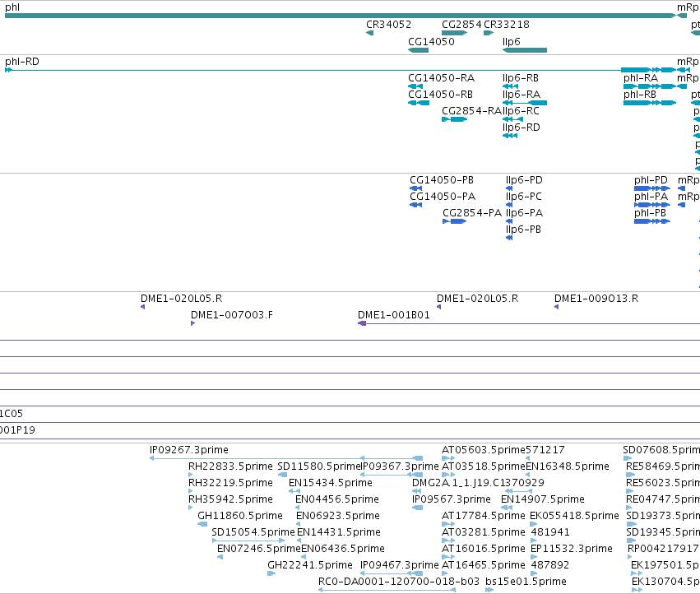
Task: Select the Ilp6-PA protein label
Action: point(524,213)
